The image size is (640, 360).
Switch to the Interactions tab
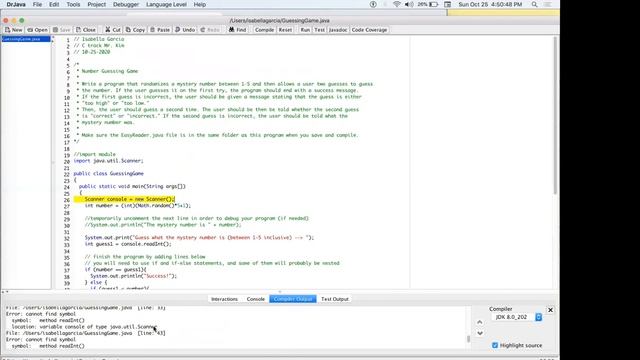click(x=224, y=299)
